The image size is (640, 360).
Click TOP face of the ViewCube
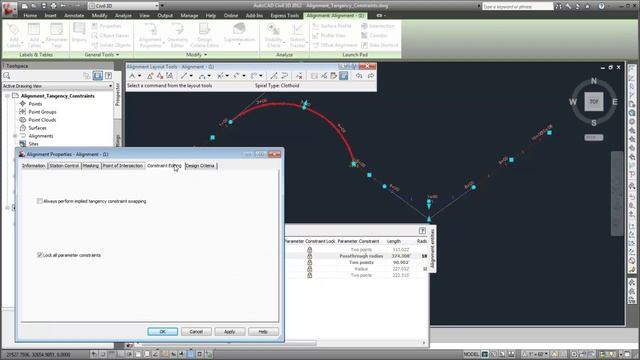coord(593,101)
